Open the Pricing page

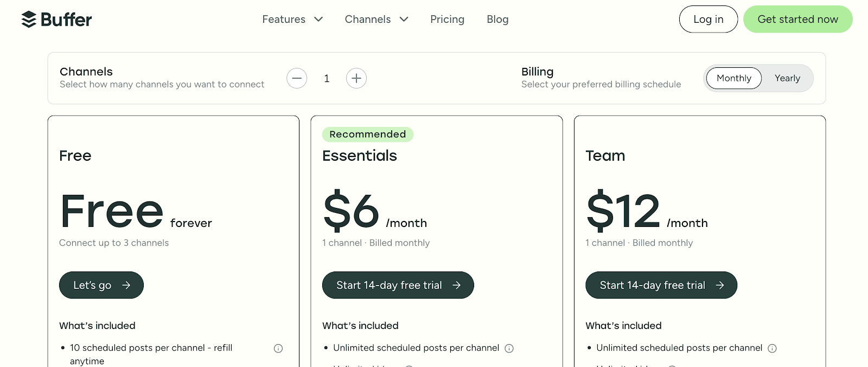coord(447,20)
